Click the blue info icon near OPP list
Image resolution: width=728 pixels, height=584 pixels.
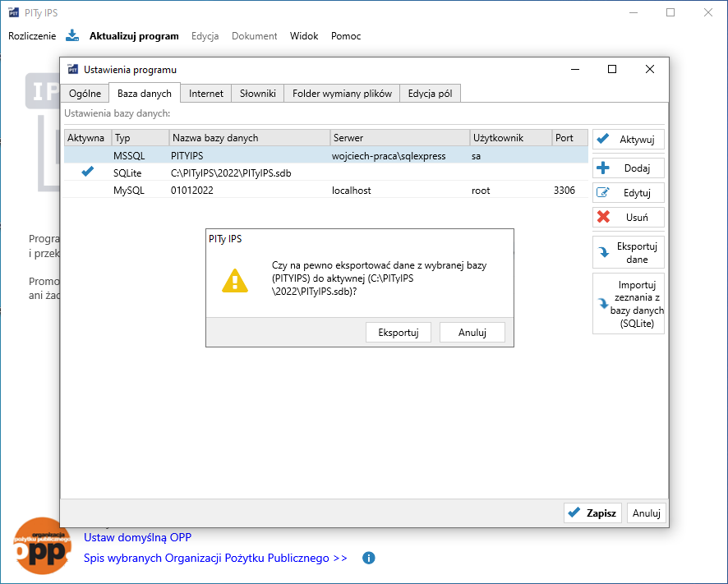[x=369, y=559]
